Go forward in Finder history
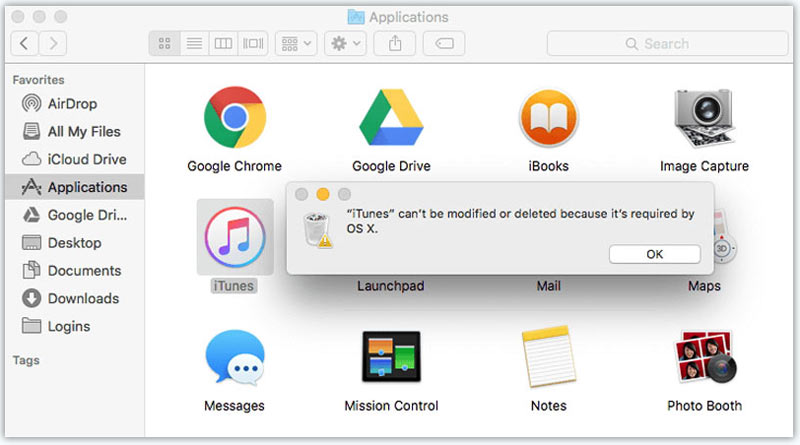Screen dimensions: 800x445 (53, 43)
